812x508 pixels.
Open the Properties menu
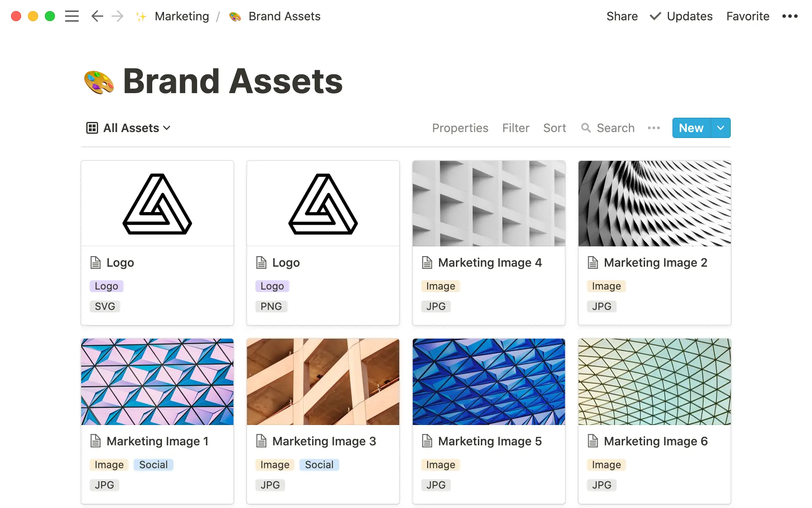[460, 128]
